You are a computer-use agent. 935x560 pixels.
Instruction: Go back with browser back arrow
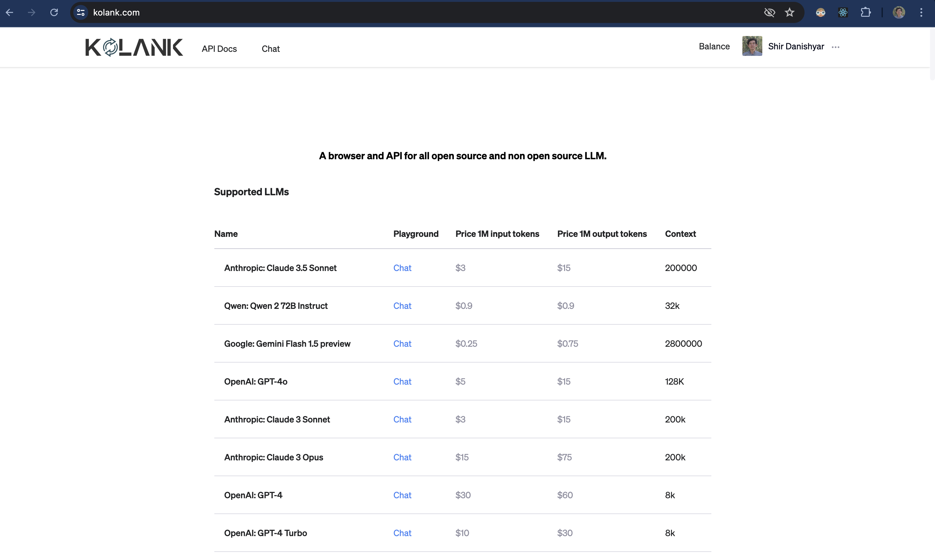[10, 12]
